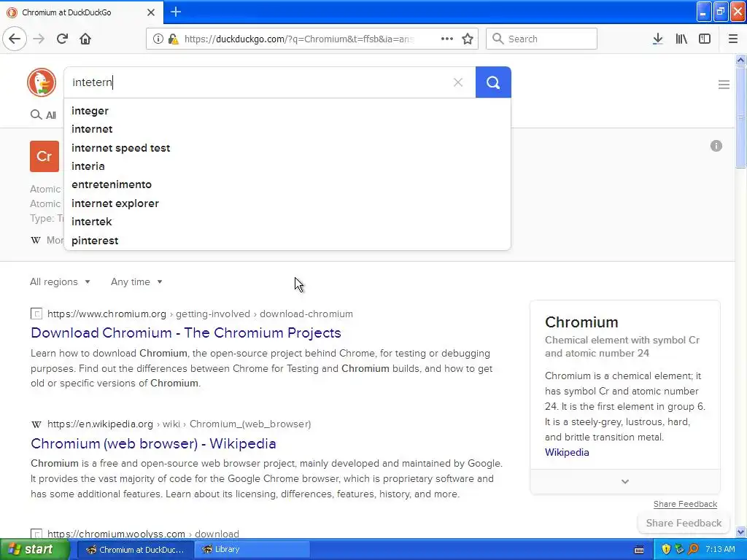Click the chromium.org result URL
The width and height of the screenshot is (747, 560).
200,314
